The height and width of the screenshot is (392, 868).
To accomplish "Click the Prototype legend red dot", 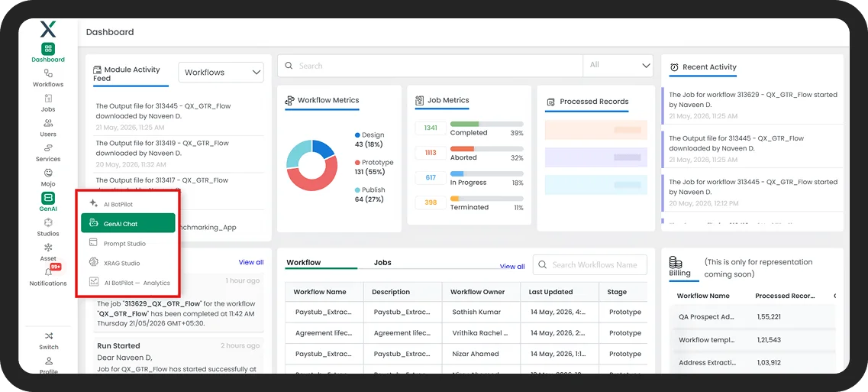I will point(357,163).
